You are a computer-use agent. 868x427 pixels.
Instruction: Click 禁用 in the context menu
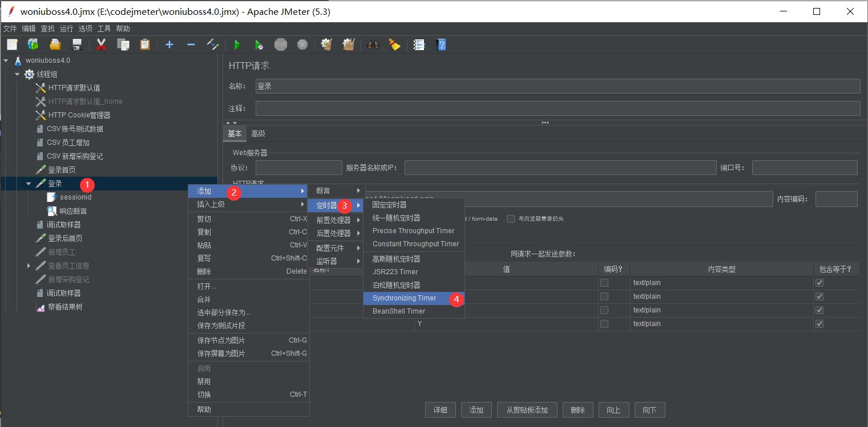pyautogui.click(x=248, y=381)
